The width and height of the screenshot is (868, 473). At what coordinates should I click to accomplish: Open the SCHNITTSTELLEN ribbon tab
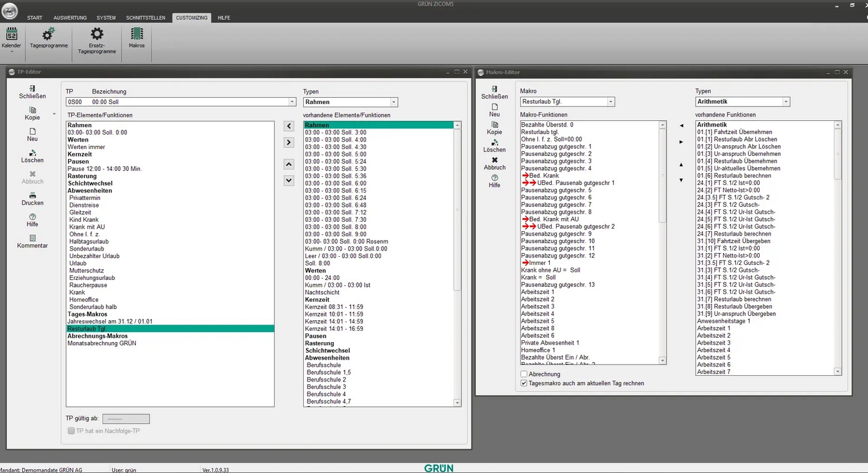coord(146,18)
